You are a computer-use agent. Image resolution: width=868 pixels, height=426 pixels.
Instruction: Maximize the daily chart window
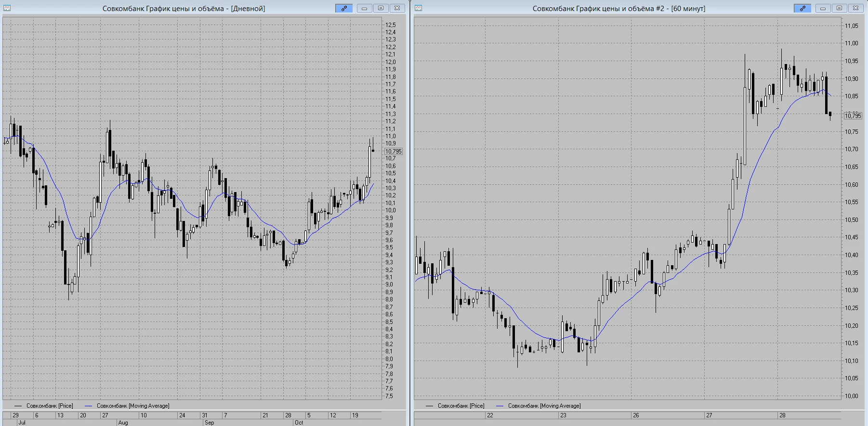[x=381, y=8]
